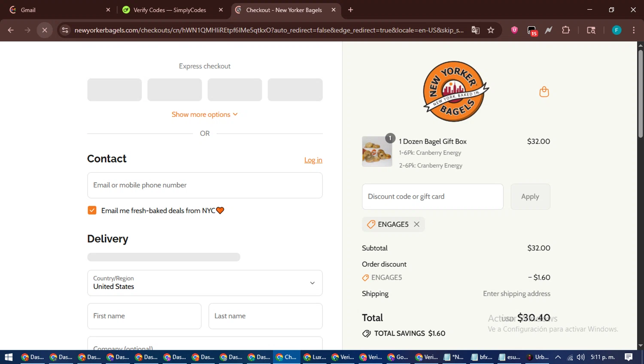Click the network Wi-Fi tray icon

coord(570,357)
